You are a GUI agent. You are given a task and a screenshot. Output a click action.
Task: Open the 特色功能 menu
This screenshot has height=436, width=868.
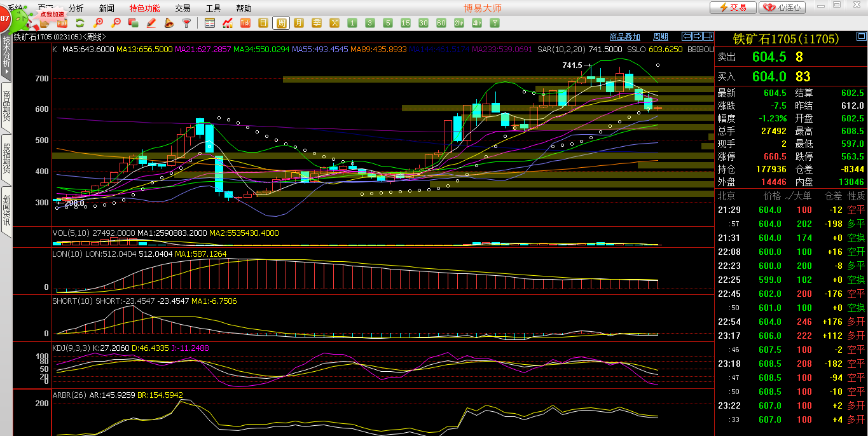coord(144,8)
